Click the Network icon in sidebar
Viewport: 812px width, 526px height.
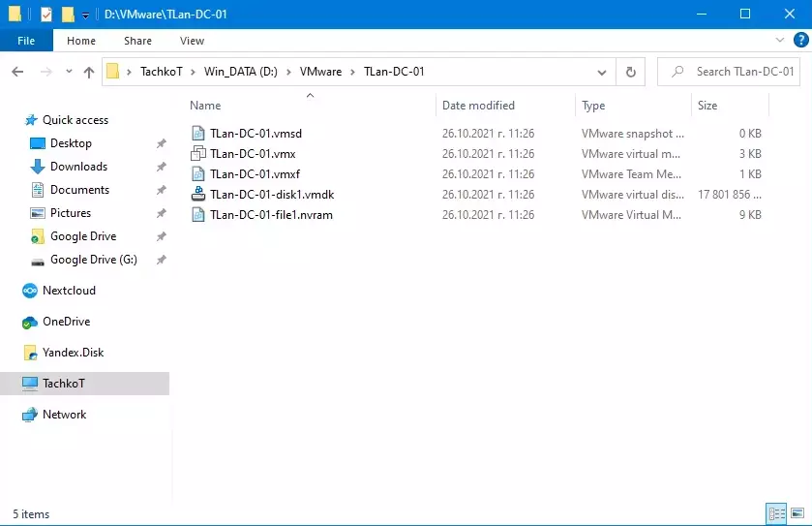tap(30, 414)
